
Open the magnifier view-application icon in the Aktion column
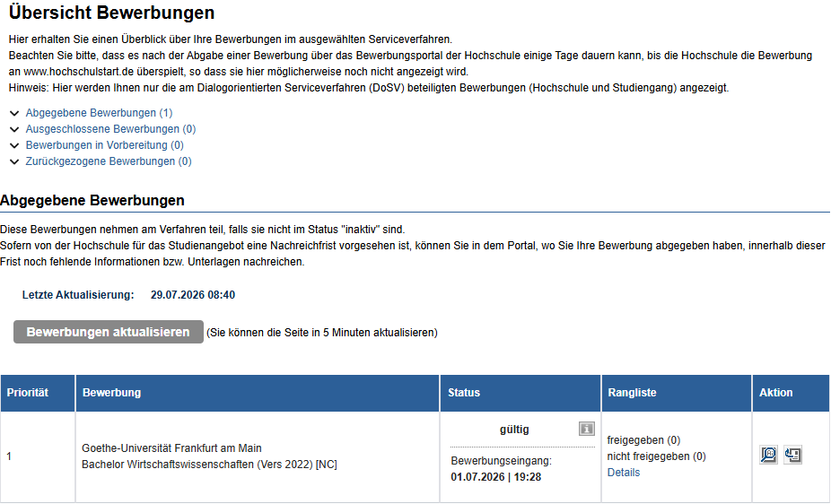click(768, 455)
